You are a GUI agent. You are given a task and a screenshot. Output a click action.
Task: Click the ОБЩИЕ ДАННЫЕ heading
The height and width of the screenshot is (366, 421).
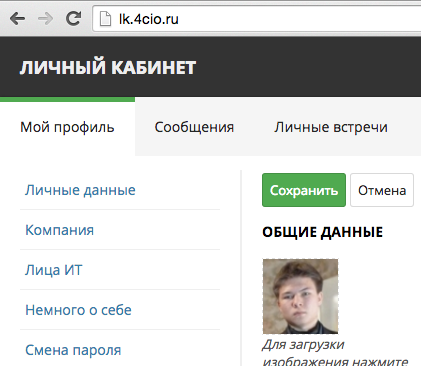pos(322,232)
